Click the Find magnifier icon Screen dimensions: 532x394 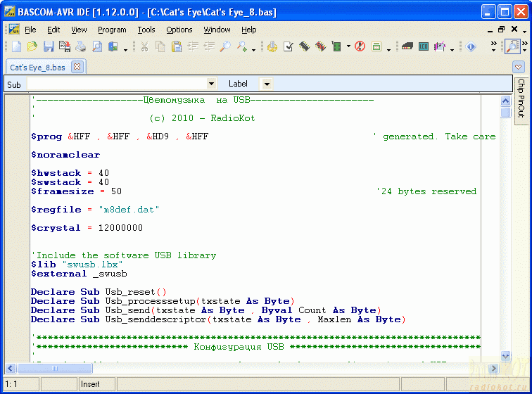coord(225,47)
